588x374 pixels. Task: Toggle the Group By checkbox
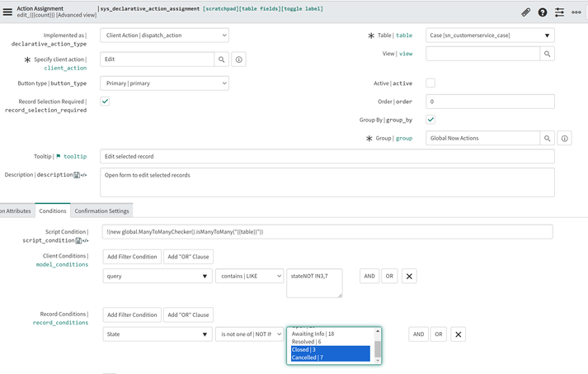click(430, 120)
